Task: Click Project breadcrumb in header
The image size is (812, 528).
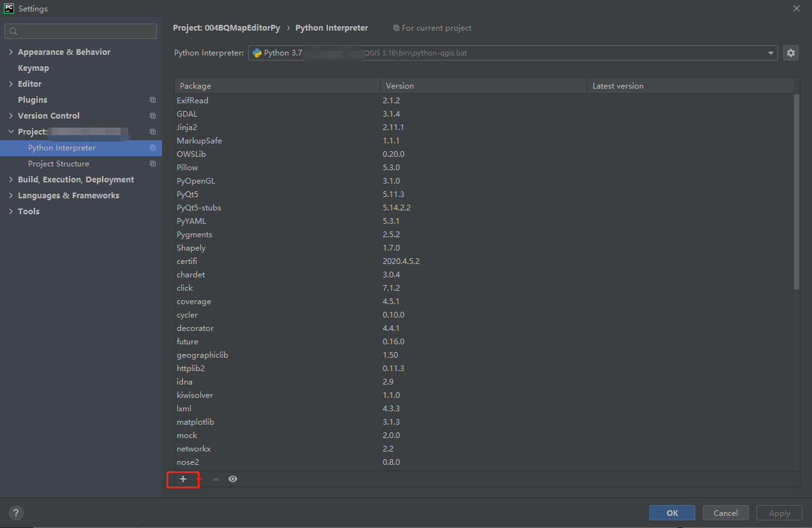Action: click(x=226, y=28)
